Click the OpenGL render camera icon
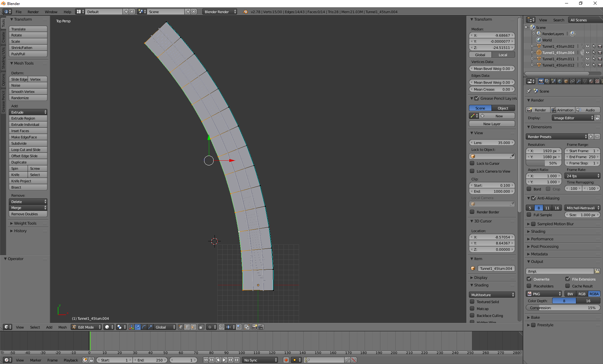The image size is (603, 364). pyautogui.click(x=254, y=327)
